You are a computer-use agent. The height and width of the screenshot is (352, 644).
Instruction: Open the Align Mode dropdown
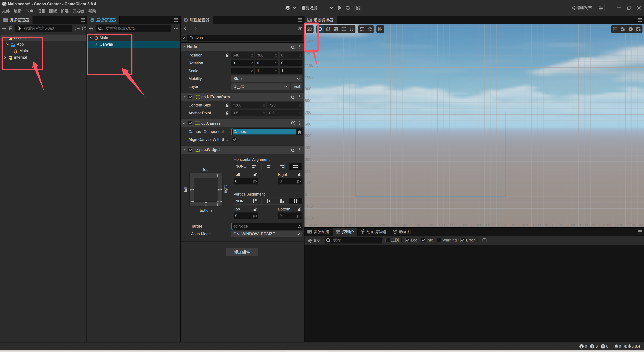click(266, 234)
